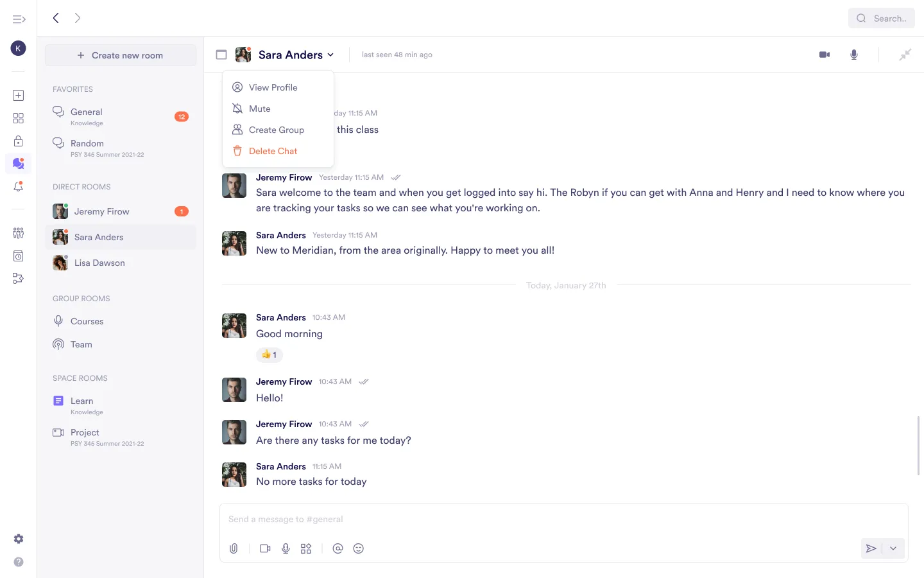Open Settings gear in left sidebar

click(x=19, y=539)
